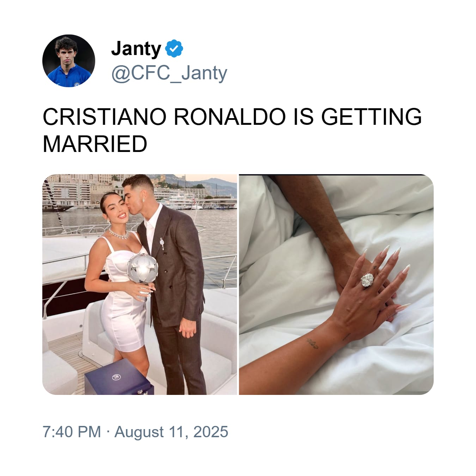
Task: Open Janty's profile avatar picture
Action: (69, 61)
